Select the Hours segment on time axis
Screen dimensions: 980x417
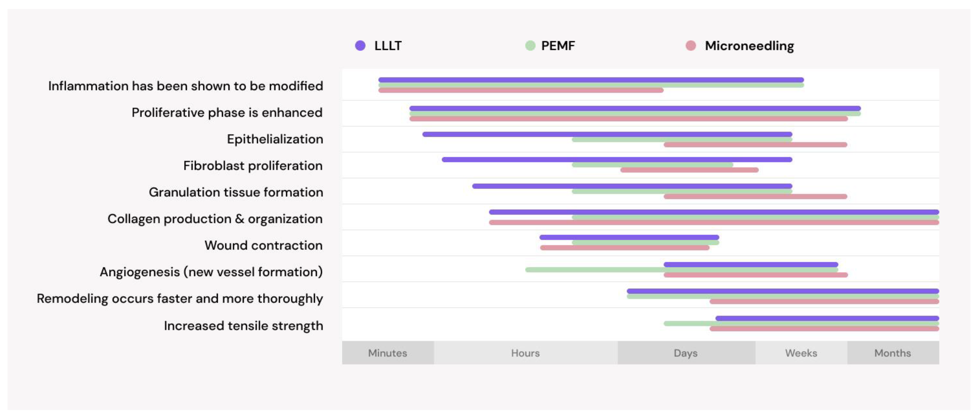tap(525, 353)
